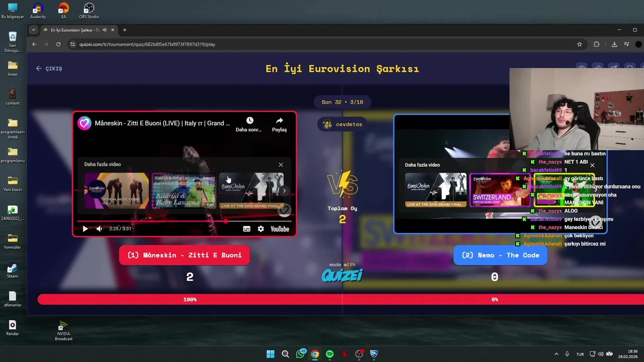Close Daha fazla video panel in Nemo video
The height and width of the screenshot is (362, 644).
coord(592,165)
